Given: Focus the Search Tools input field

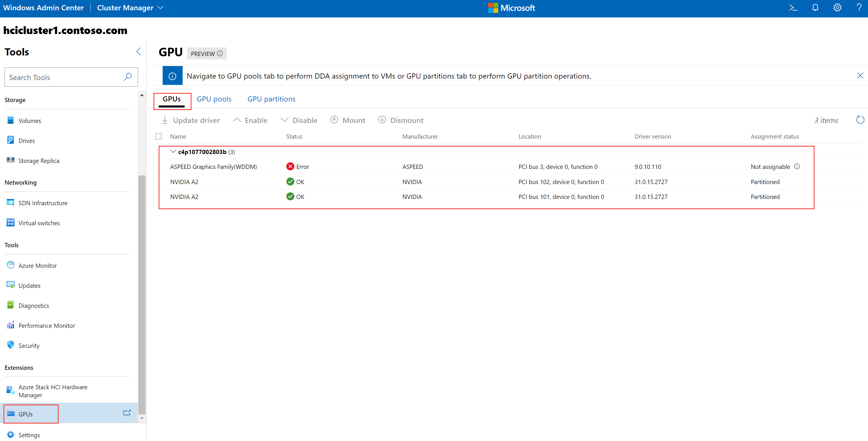Looking at the screenshot, I should tap(64, 77).
